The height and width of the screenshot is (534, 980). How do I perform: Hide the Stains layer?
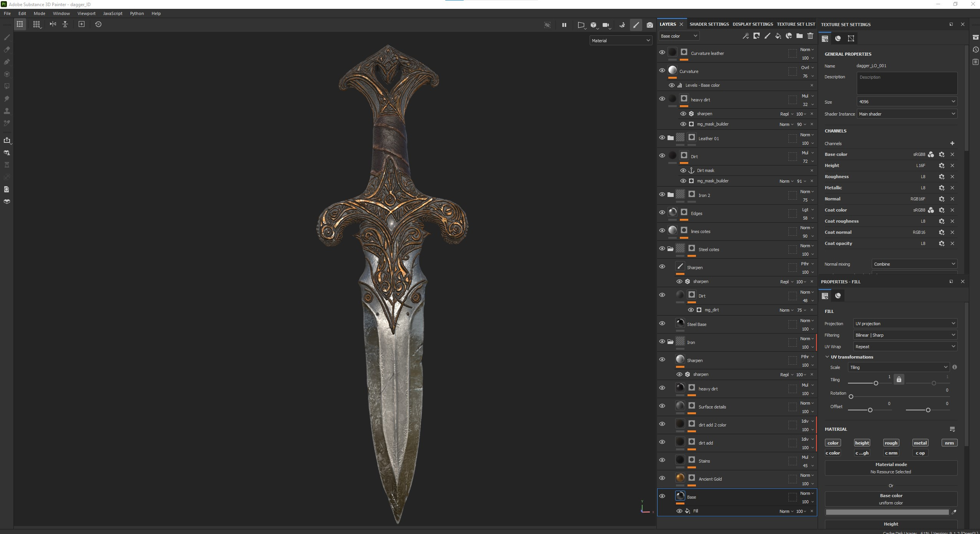click(662, 460)
